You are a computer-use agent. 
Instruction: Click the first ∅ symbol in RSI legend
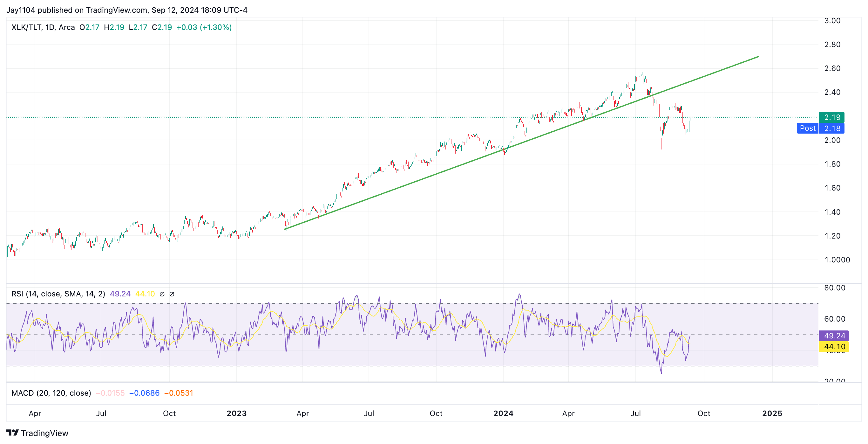(x=162, y=294)
